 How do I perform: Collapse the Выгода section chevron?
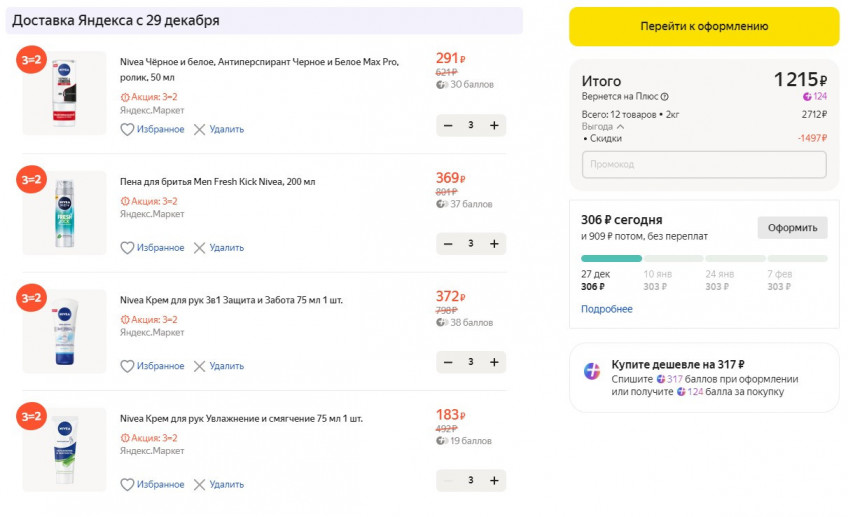(620, 127)
